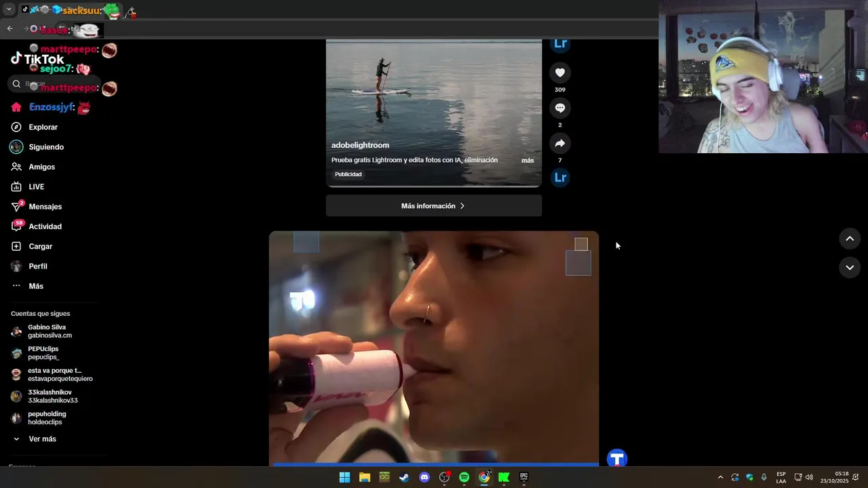The height and width of the screenshot is (488, 868).
Task: Go to previous video with up arrow
Action: (x=850, y=239)
